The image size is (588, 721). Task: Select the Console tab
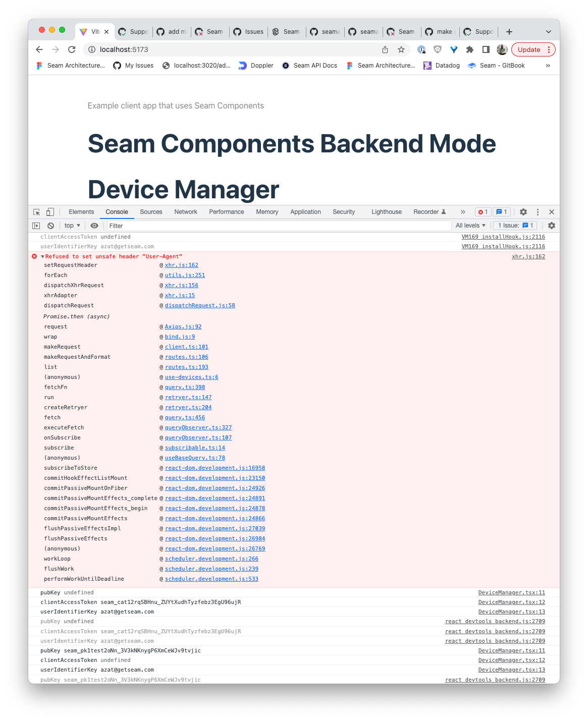pos(117,212)
